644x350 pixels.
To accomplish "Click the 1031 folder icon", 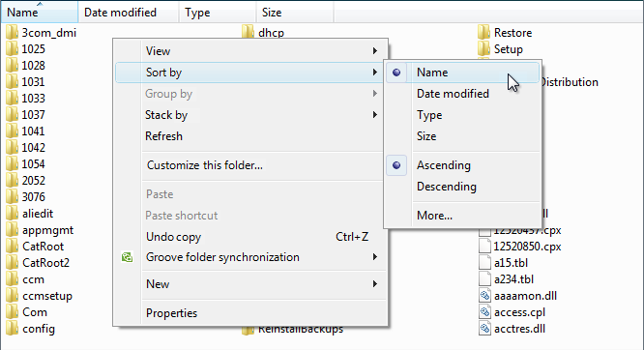I will pos(12,82).
